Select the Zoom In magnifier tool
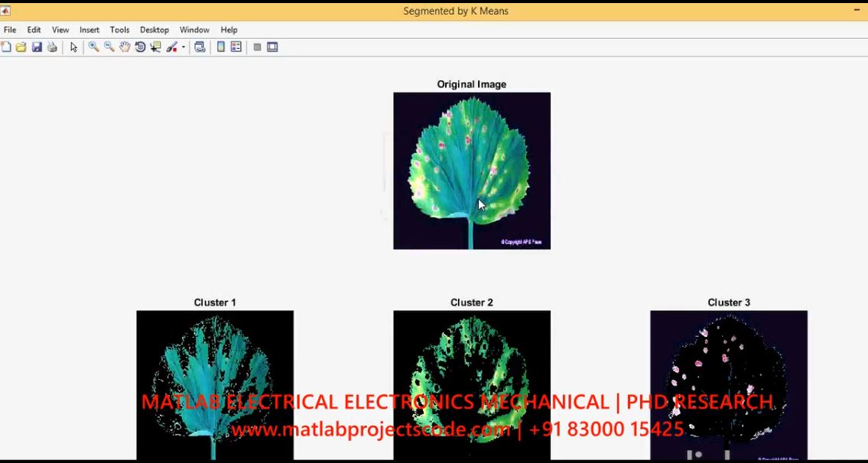The image size is (868, 463). pos(93,47)
